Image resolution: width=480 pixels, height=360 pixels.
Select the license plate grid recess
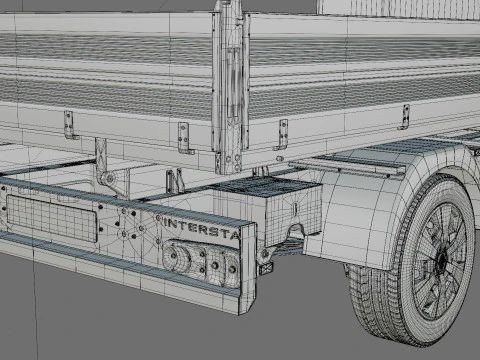[x=52, y=218]
